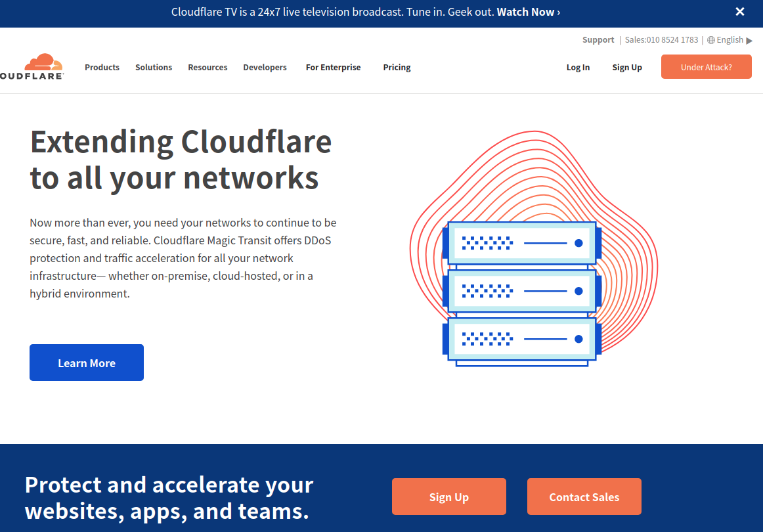Open the Support link
Viewport: 763px width, 532px height.
598,40
